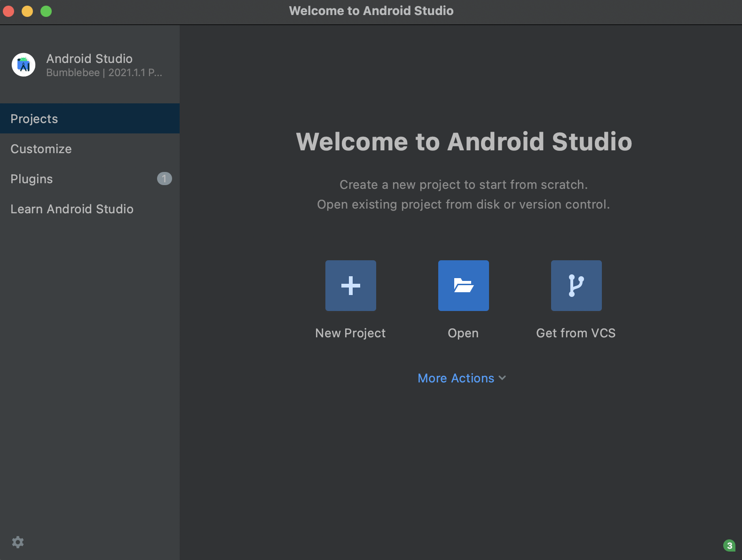This screenshot has width=742, height=560.
Task: Maximize the window with green button
Action: (x=46, y=11)
